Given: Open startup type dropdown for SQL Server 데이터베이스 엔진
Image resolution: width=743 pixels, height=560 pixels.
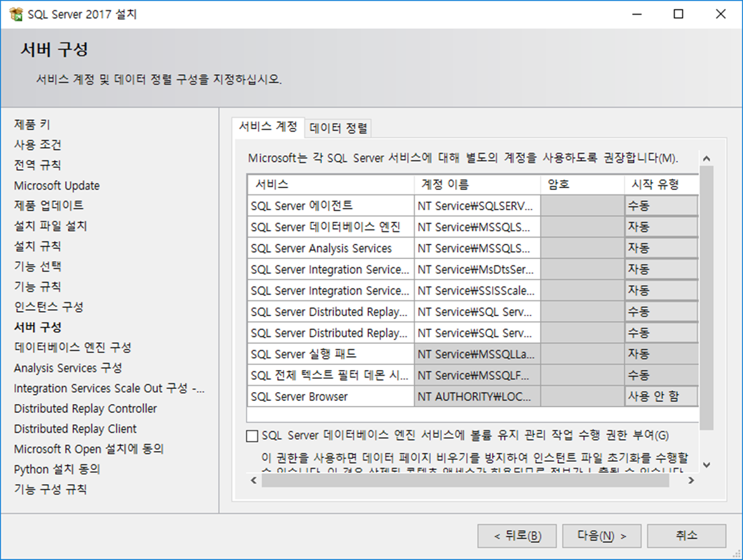Looking at the screenshot, I should click(661, 227).
